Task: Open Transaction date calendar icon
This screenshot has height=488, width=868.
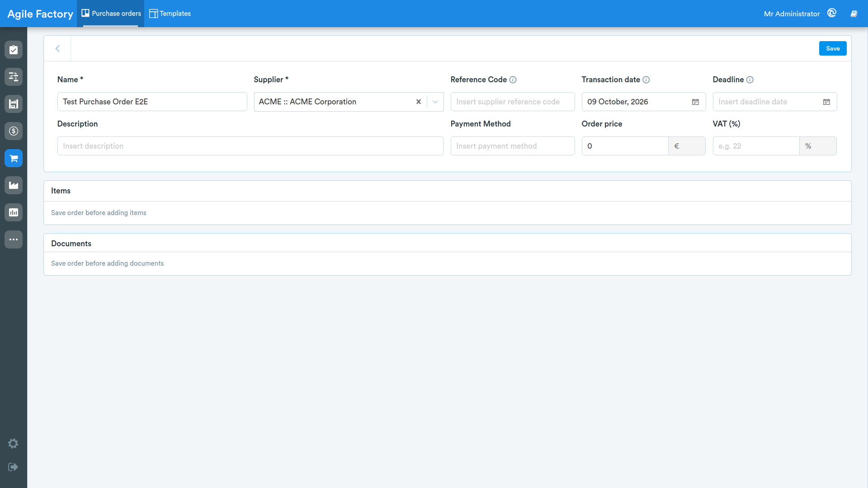Action: [695, 102]
